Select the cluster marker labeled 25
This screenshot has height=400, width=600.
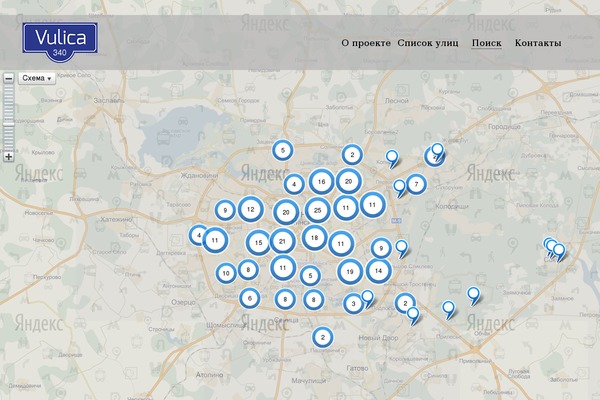(x=317, y=210)
